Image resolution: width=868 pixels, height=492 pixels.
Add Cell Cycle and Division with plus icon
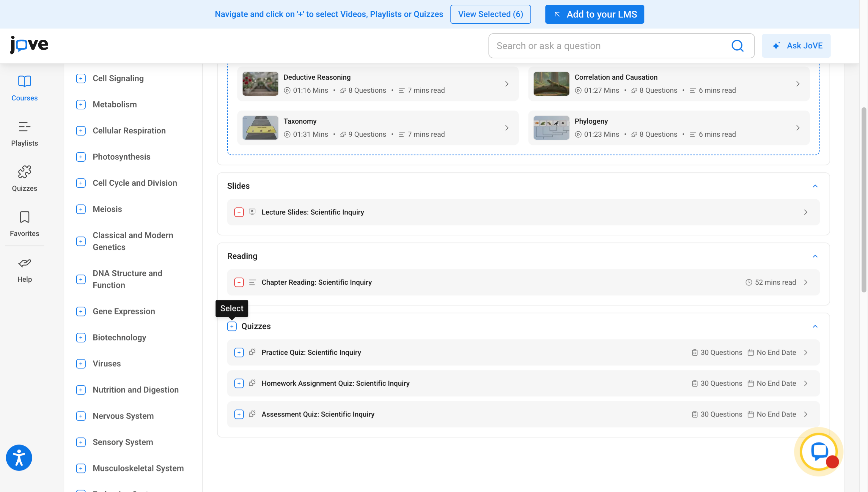coord(81,183)
